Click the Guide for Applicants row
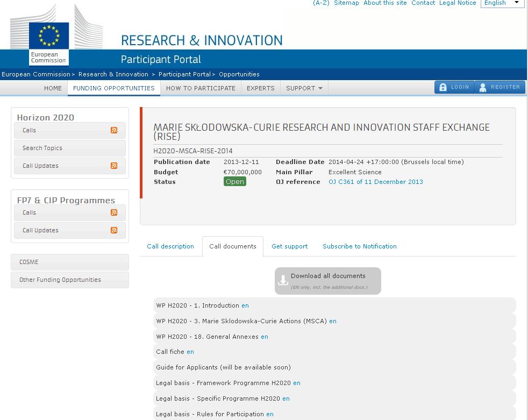This screenshot has height=420, width=528. (x=334, y=367)
